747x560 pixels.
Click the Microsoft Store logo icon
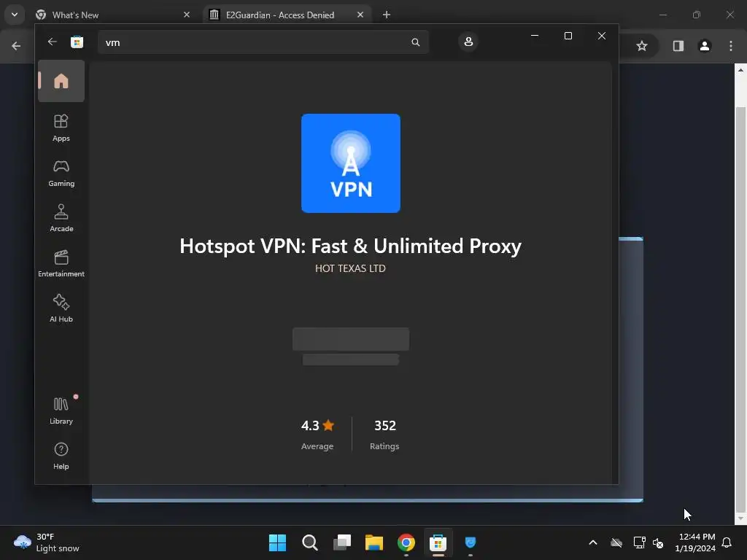[x=77, y=42]
